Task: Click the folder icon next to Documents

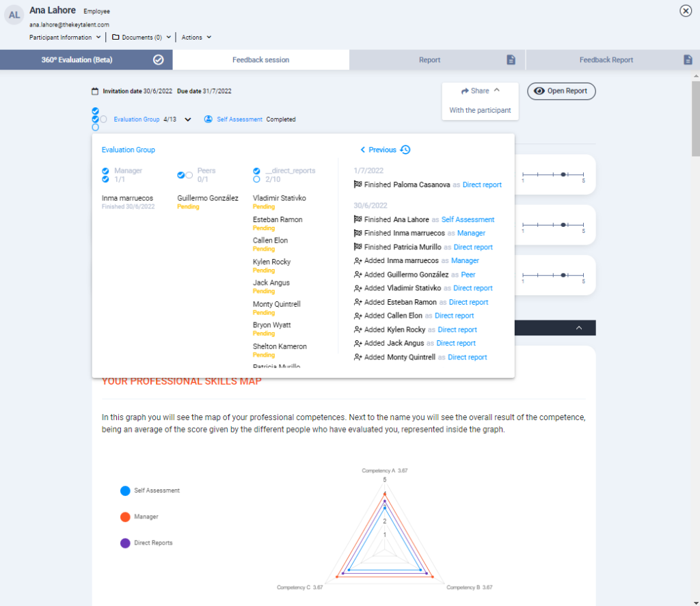Action: [x=116, y=38]
